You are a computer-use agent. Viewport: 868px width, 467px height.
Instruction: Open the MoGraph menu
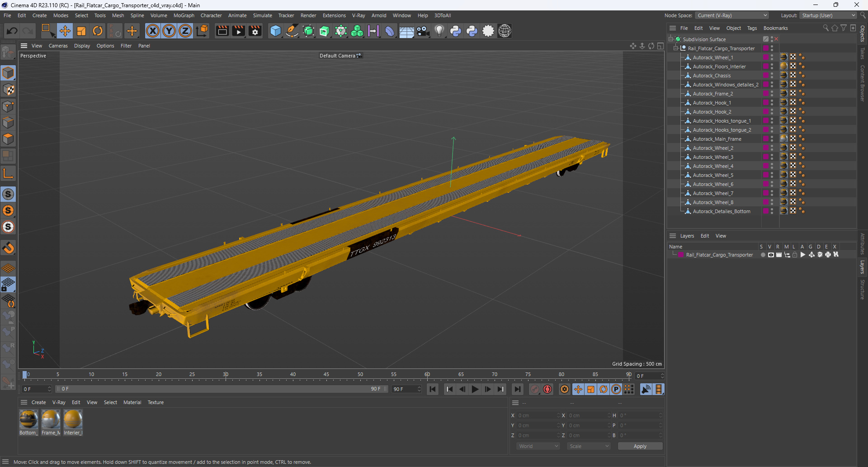(x=184, y=15)
